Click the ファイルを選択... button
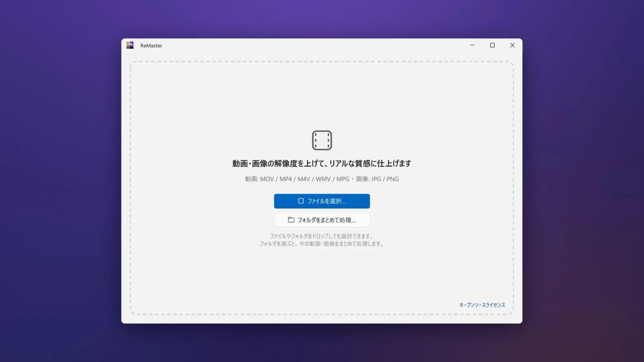The height and width of the screenshot is (362, 644). pos(322,201)
